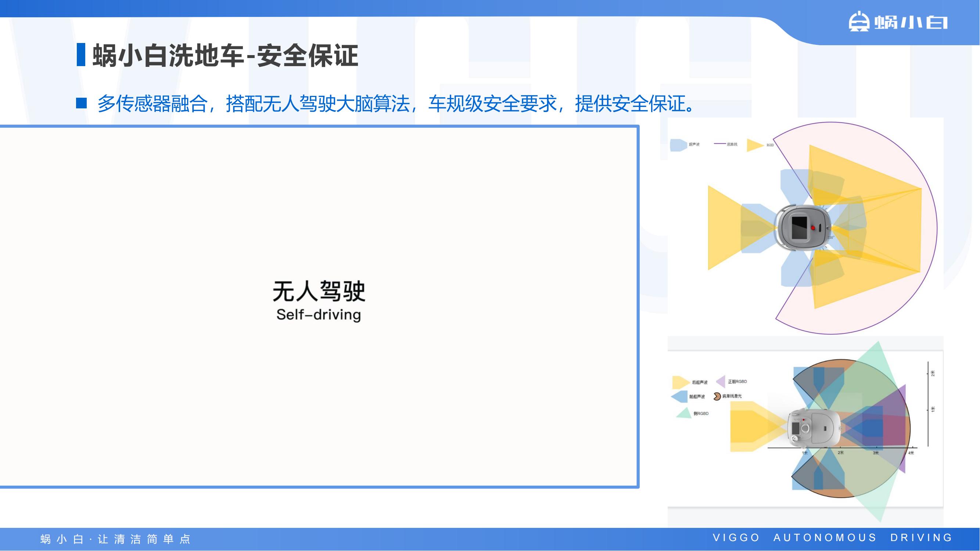Click the purple 底单线 legend line

pyautogui.click(x=720, y=144)
